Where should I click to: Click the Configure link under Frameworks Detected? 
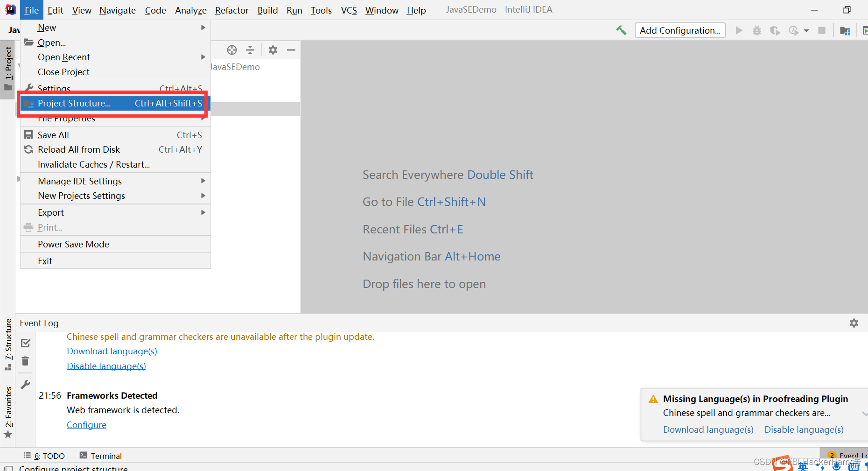[86, 425]
